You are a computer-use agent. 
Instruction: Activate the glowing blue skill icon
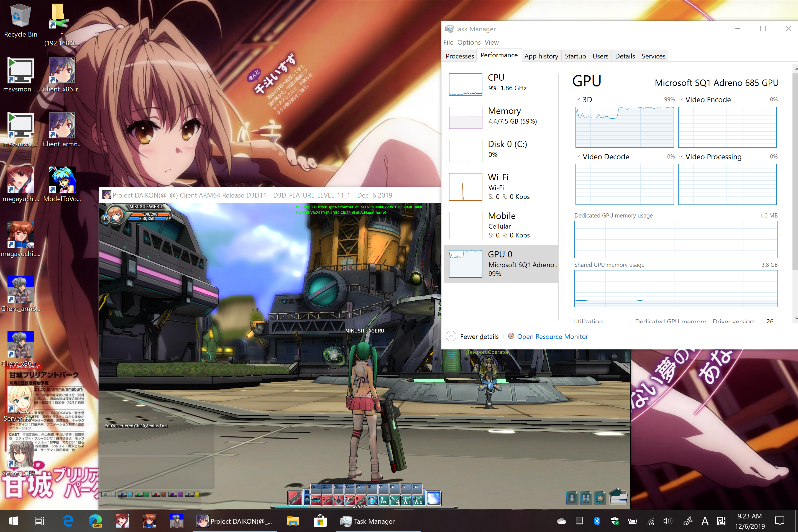[x=434, y=498]
